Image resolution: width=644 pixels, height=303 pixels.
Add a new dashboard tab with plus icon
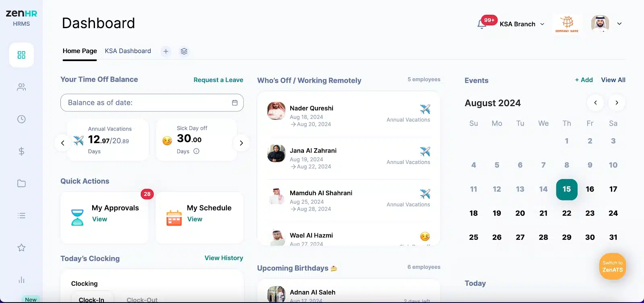tap(166, 51)
